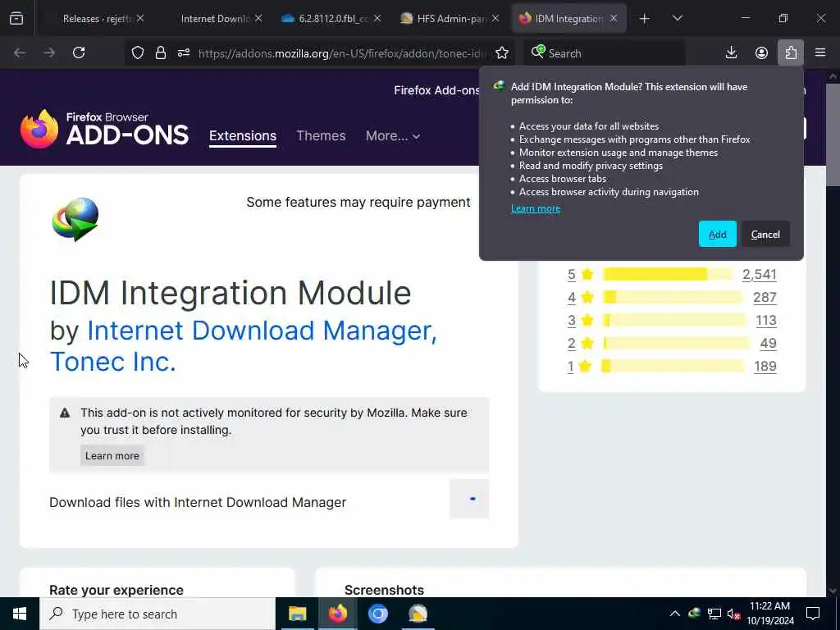Image resolution: width=840 pixels, height=630 pixels.
Task: Open muted volume tray icon
Action: (734, 614)
